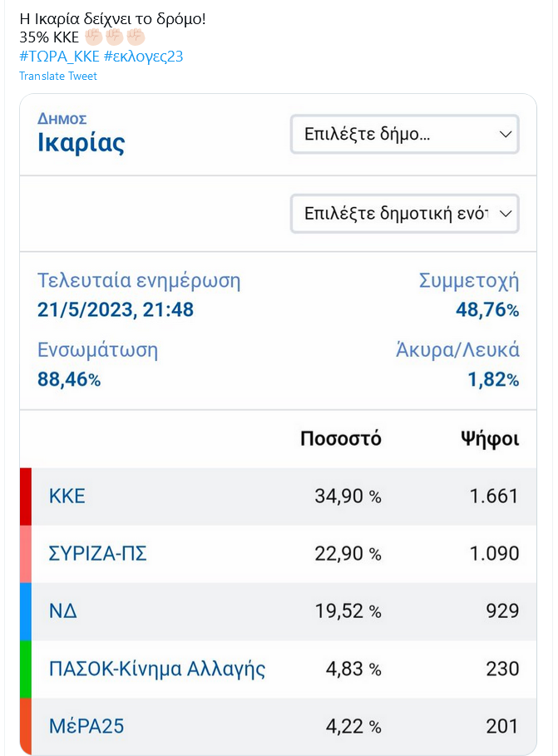Image resolution: width=558 pixels, height=756 pixels.
Task: Open the #εκλογες23 hashtag
Action: (x=143, y=57)
